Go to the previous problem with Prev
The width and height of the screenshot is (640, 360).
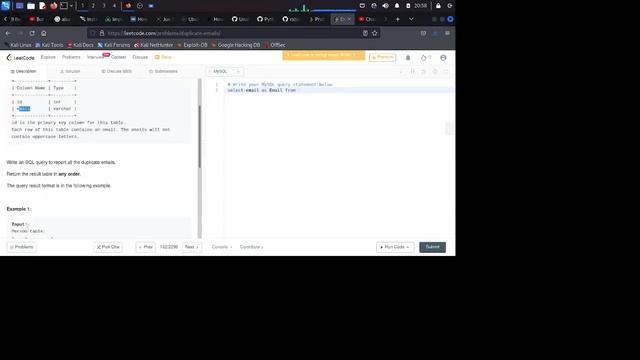[145, 247]
